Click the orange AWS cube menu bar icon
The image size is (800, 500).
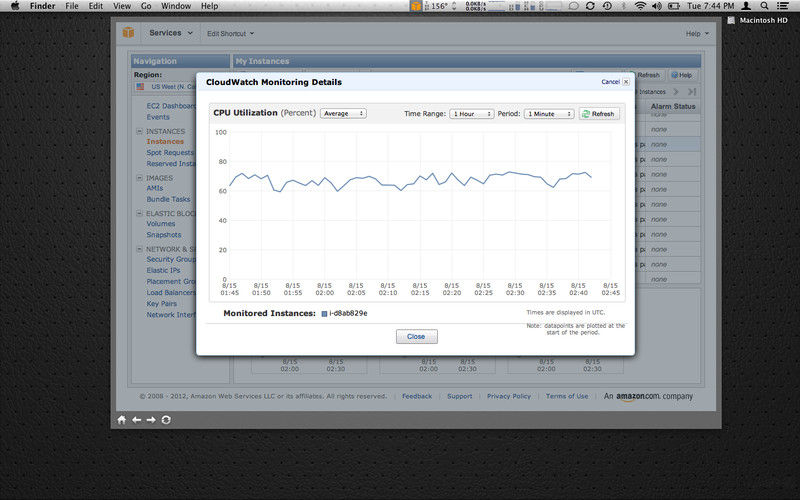click(416, 6)
